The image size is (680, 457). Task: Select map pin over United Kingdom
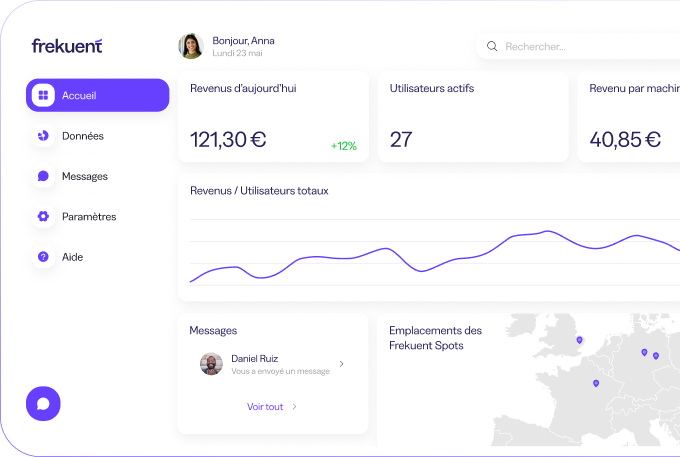[579, 340]
